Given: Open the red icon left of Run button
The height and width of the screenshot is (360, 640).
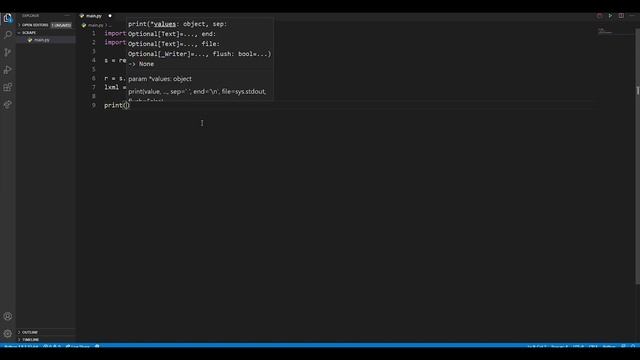Looking at the screenshot, I should point(600,16).
